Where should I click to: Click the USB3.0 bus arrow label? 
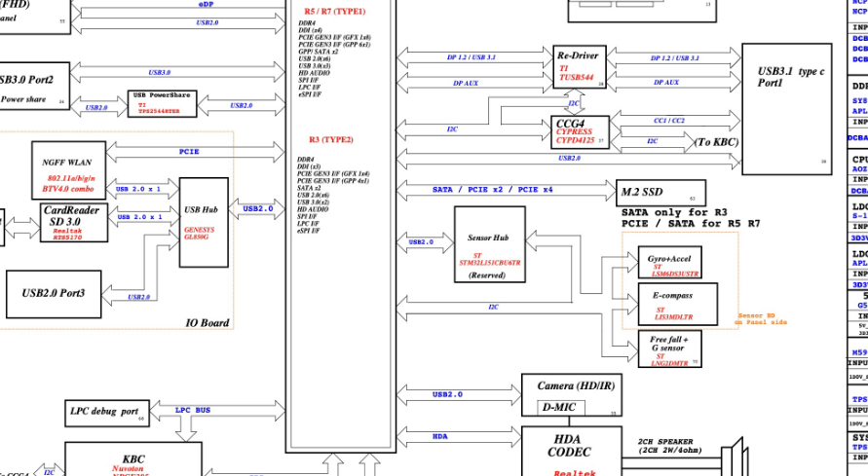(x=160, y=72)
